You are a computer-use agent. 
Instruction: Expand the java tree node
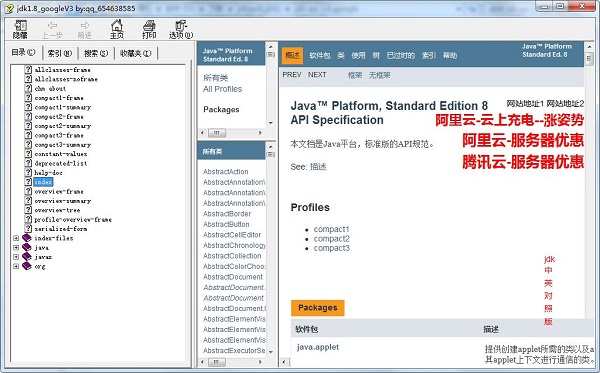pyautogui.click(x=16, y=248)
